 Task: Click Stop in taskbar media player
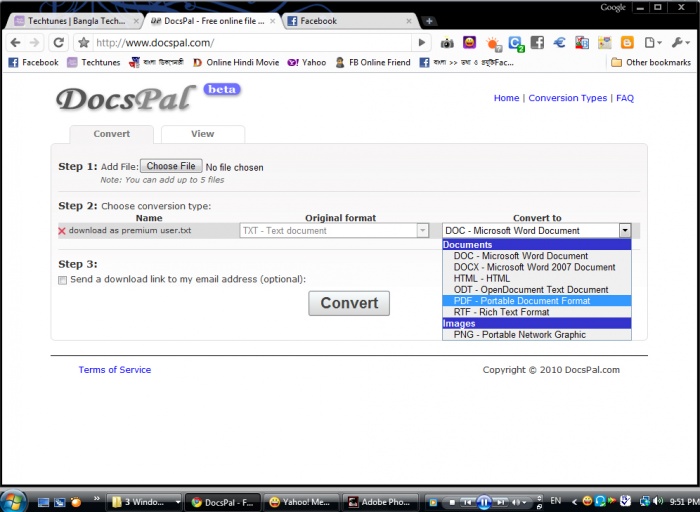tap(452, 502)
